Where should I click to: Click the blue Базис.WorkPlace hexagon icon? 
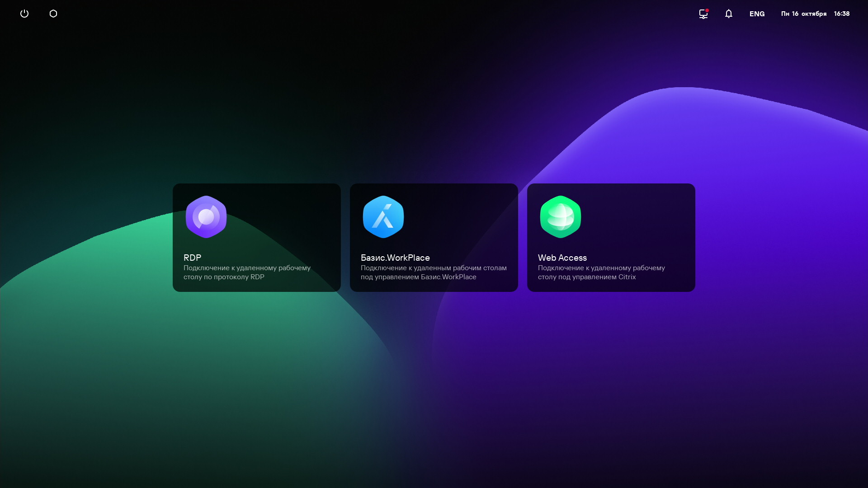(x=383, y=217)
